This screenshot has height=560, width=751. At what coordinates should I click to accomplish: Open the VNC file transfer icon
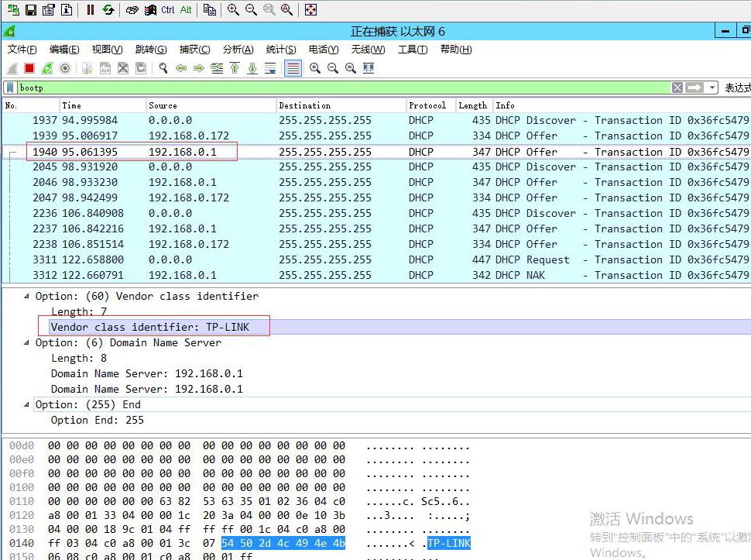tap(209, 9)
